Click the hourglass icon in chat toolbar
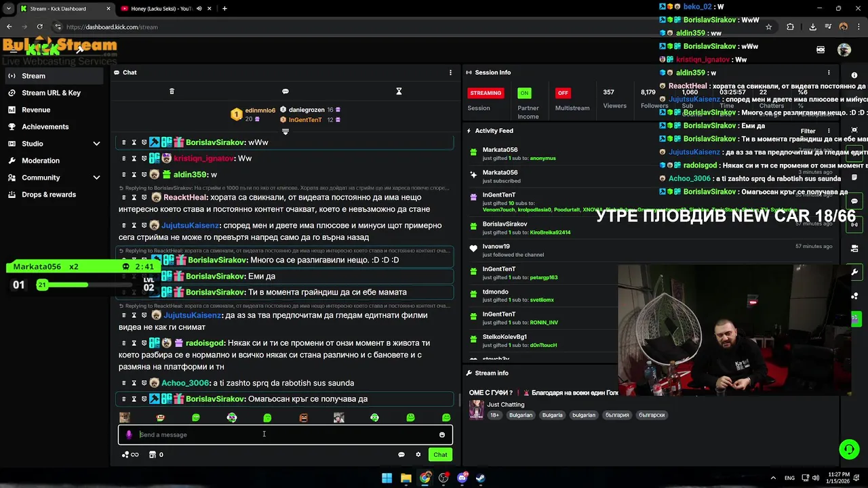This screenshot has height=488, width=868. [x=399, y=91]
